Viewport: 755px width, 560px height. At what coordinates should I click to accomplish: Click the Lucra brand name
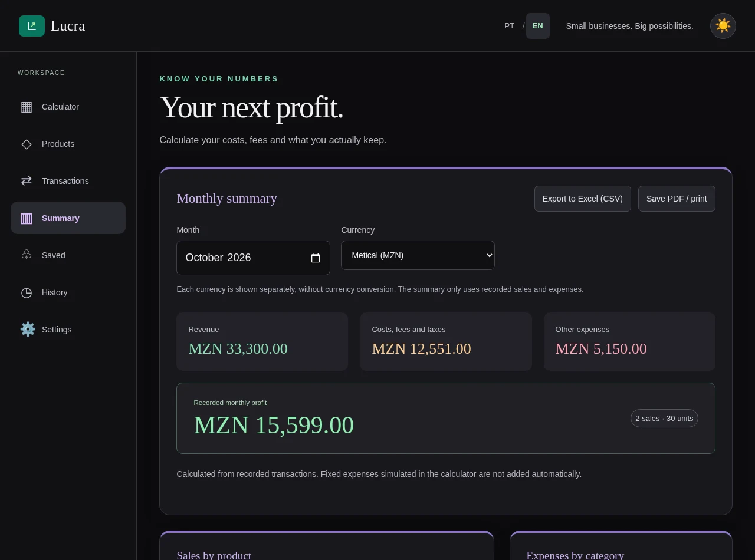[68, 26]
